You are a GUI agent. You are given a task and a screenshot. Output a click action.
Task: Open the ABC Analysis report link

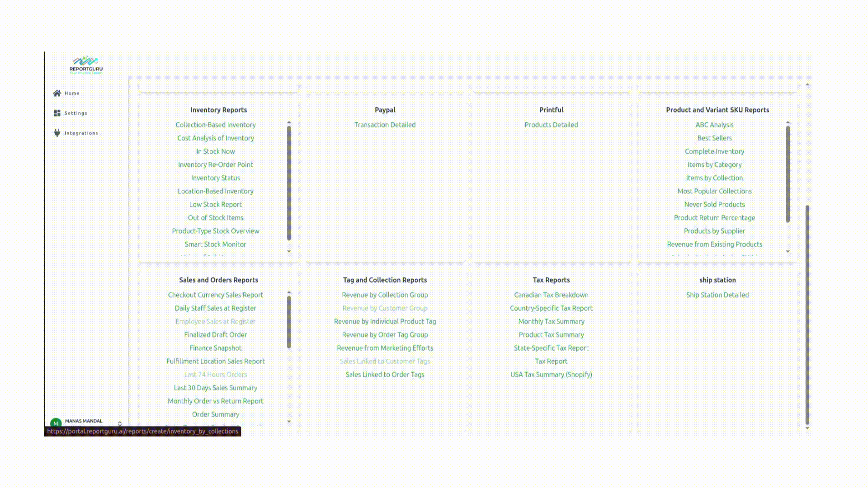[x=714, y=125]
